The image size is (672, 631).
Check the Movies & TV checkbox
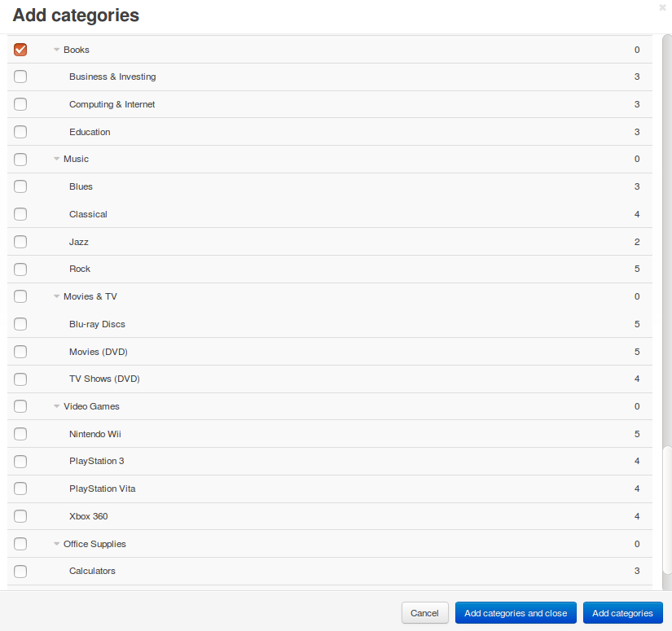point(20,296)
